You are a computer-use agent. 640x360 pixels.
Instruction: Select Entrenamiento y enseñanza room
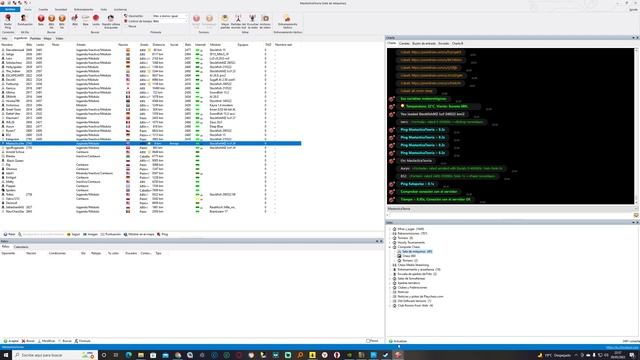[x=419, y=269]
